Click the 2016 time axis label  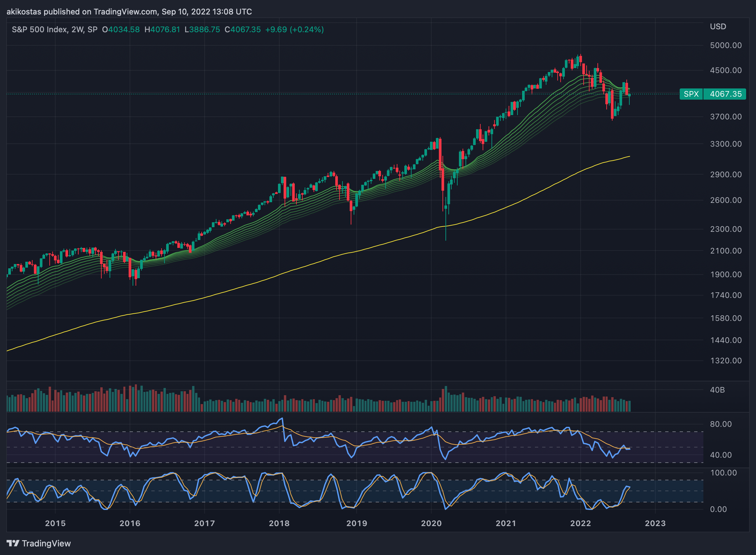coord(130,523)
